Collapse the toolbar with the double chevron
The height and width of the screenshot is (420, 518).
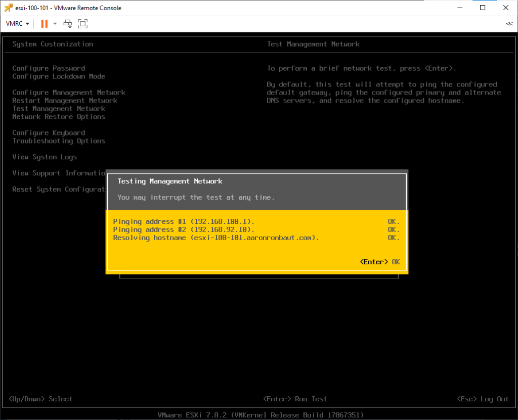pos(509,24)
